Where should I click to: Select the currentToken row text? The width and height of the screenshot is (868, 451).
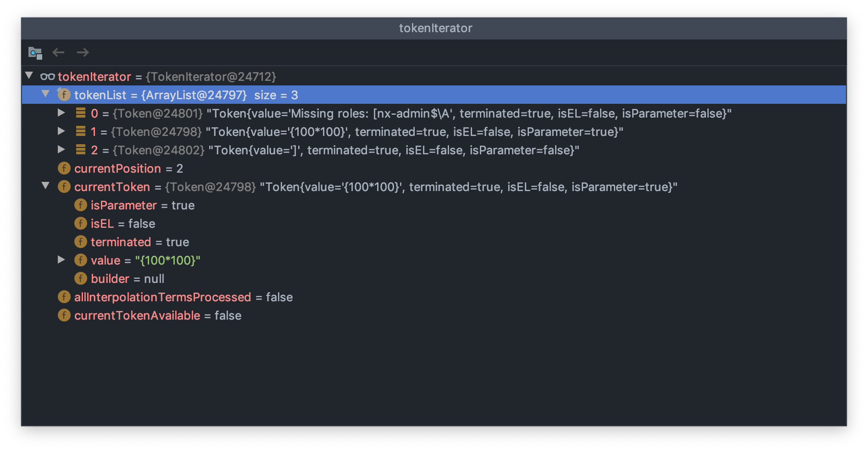pyautogui.click(x=376, y=187)
